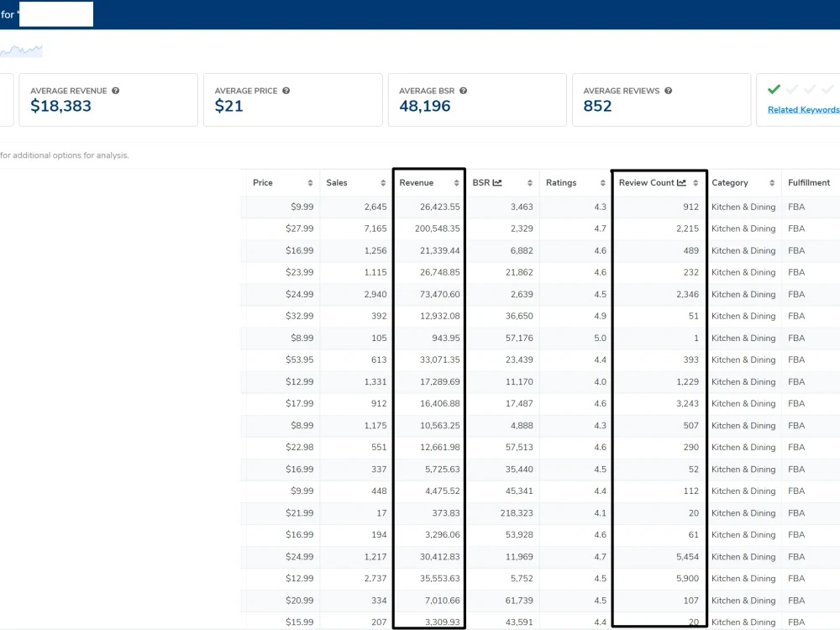Click review count cell 912
Screen dimensions: 840x630
[690, 207]
